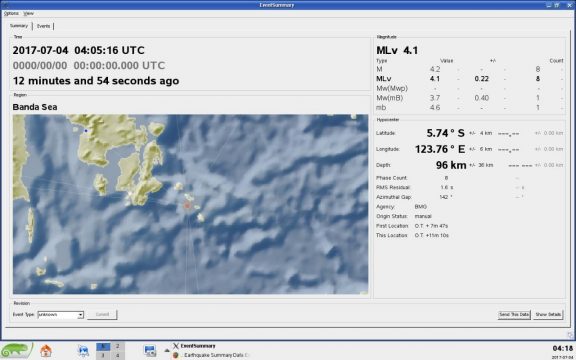Click the Agency value BMG
The image size is (576, 360).
coord(421,207)
